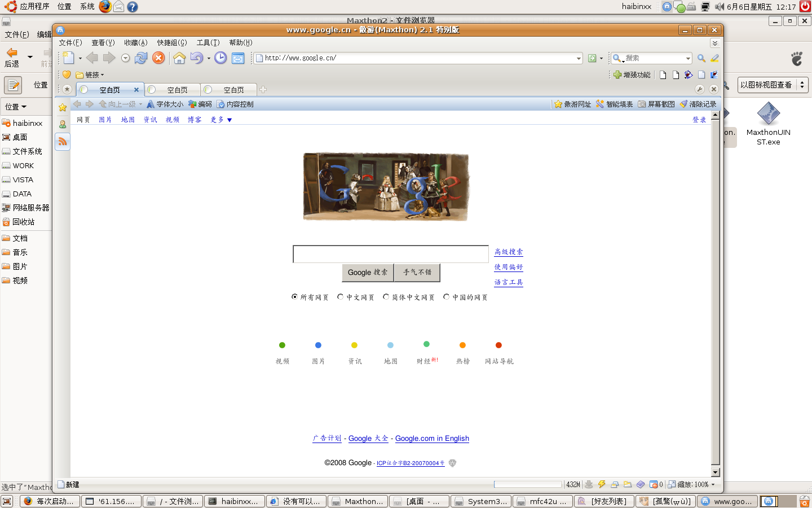
Task: Click the page vertical scrollbar down arrow
Action: [x=716, y=472]
